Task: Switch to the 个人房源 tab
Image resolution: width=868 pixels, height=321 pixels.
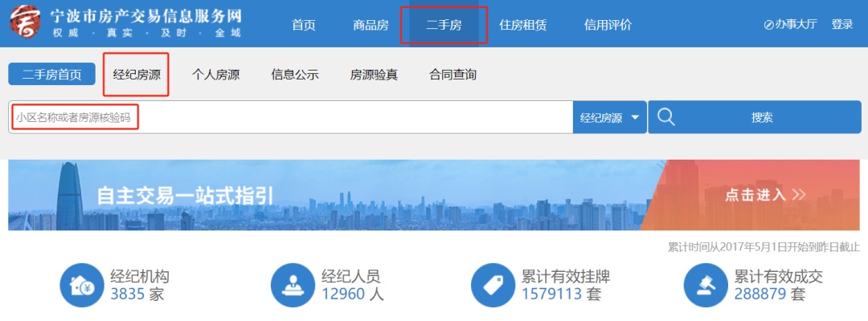Action: point(216,75)
